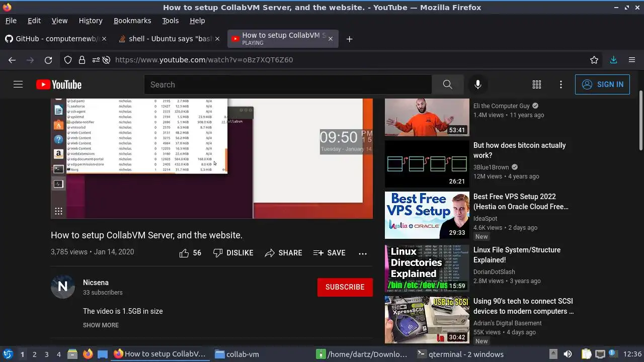Click the DISLIKE button
Screen dimensions: 644x362
coord(233,253)
